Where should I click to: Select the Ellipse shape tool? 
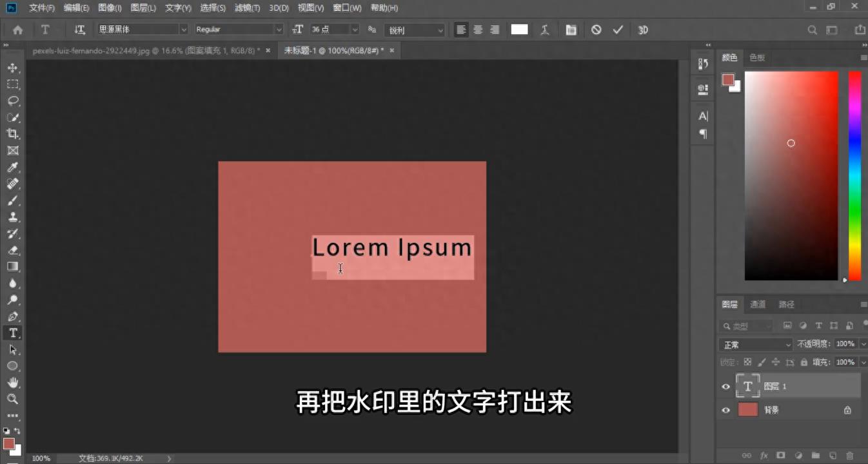12,366
